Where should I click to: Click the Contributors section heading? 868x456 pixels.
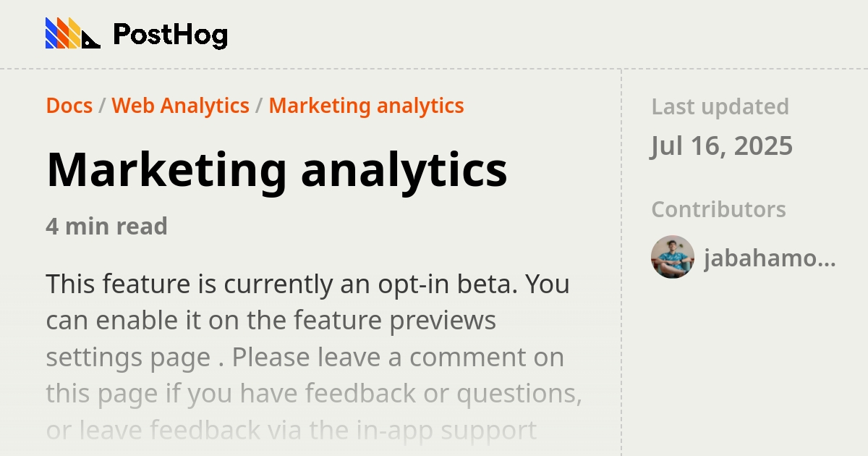718,209
